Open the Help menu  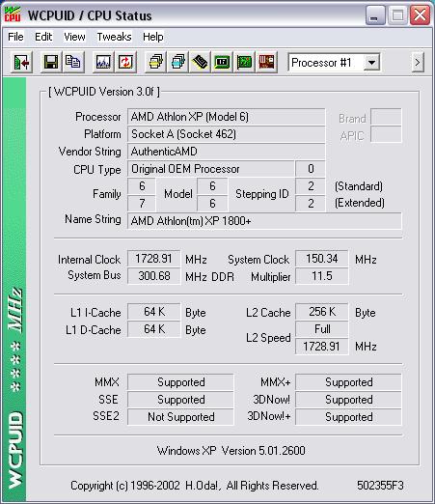153,37
